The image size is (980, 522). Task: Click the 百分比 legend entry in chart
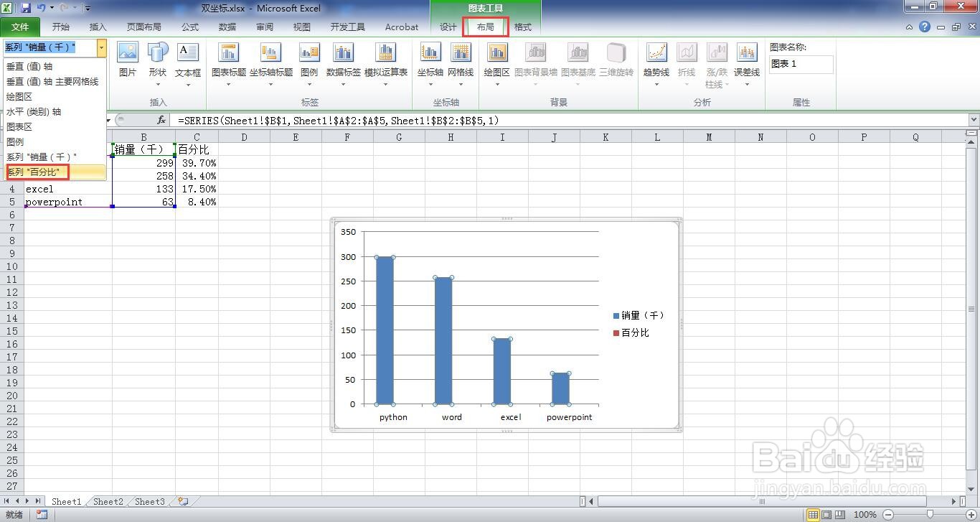(631, 332)
